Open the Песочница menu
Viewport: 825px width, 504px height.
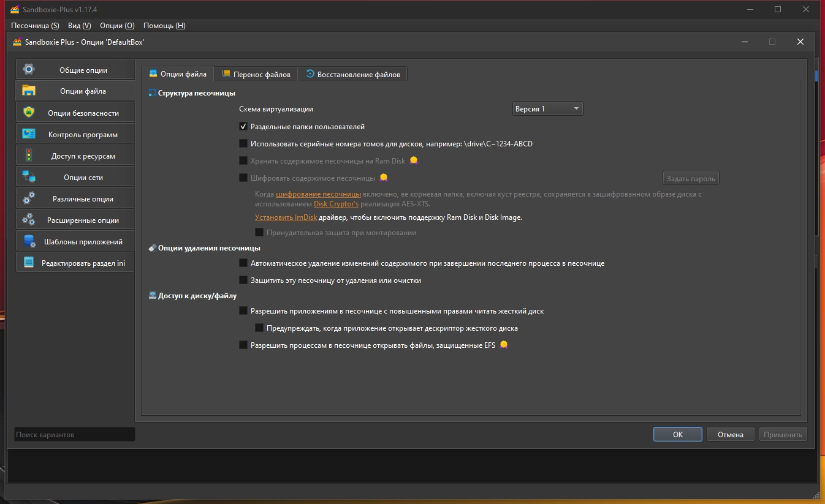35,26
